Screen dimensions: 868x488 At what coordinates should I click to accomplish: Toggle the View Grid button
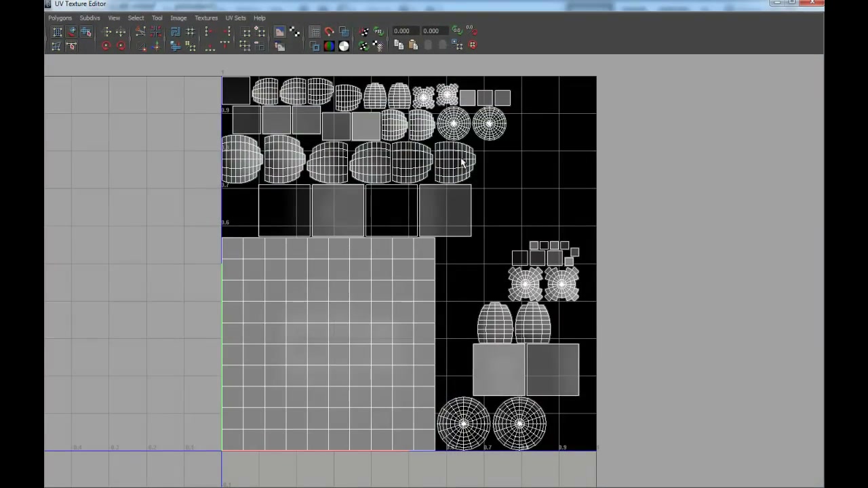pyautogui.click(x=315, y=32)
